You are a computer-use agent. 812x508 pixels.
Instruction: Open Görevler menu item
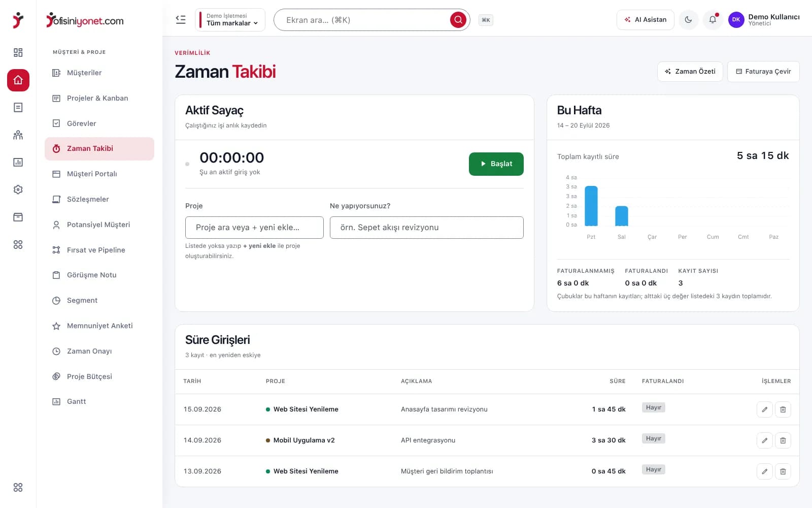point(99,123)
